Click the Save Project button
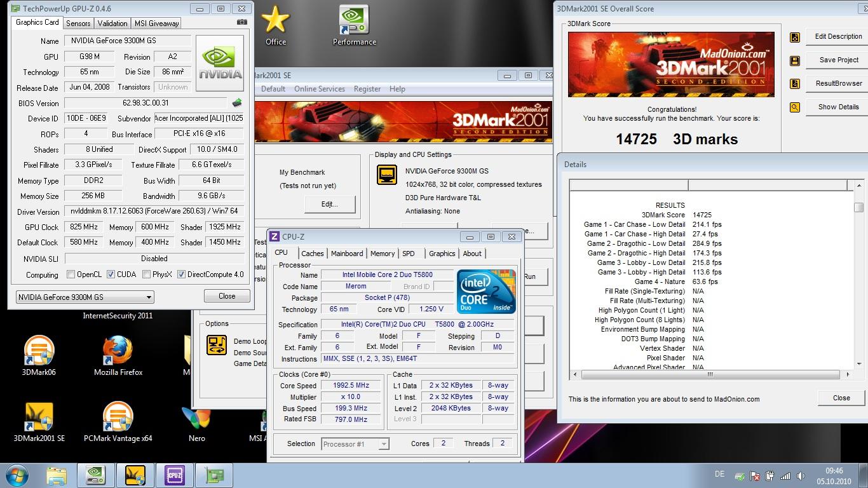The image size is (868, 488). click(838, 60)
